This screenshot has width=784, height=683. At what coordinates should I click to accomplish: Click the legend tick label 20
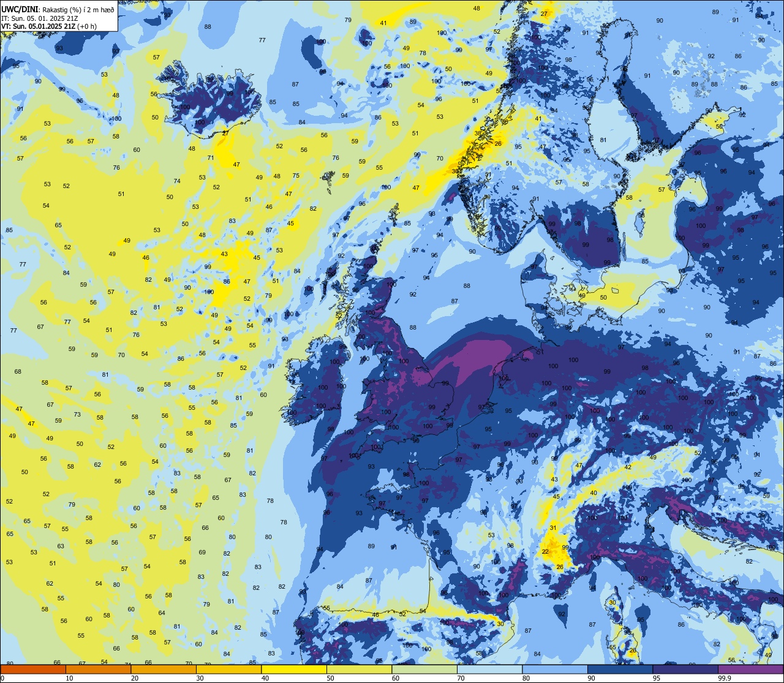135,678
